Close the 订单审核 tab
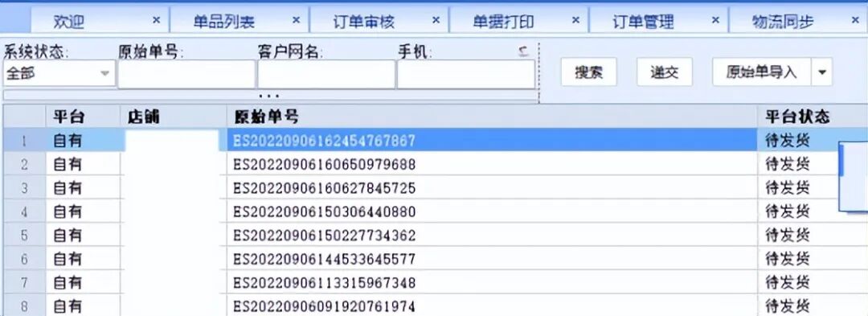 click(436, 20)
